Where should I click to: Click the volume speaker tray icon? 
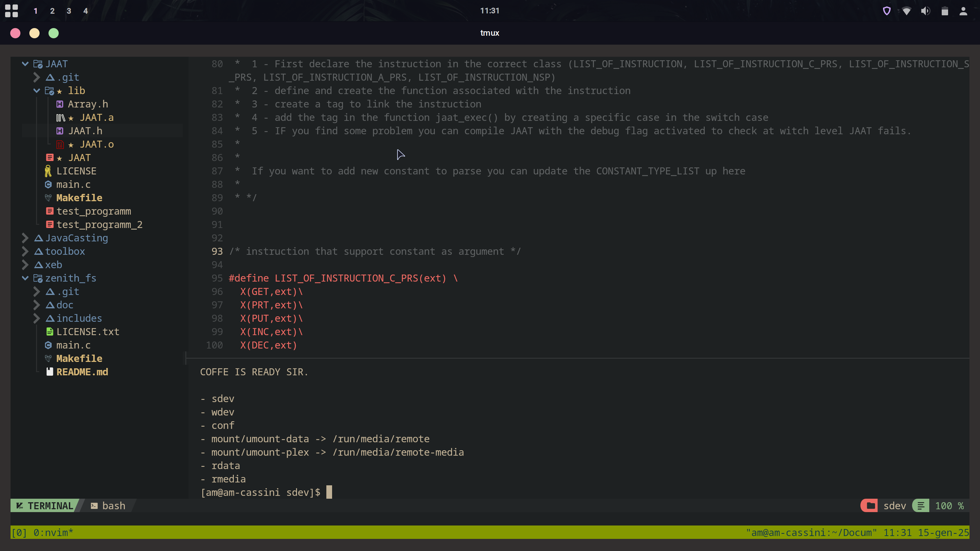pos(925,11)
